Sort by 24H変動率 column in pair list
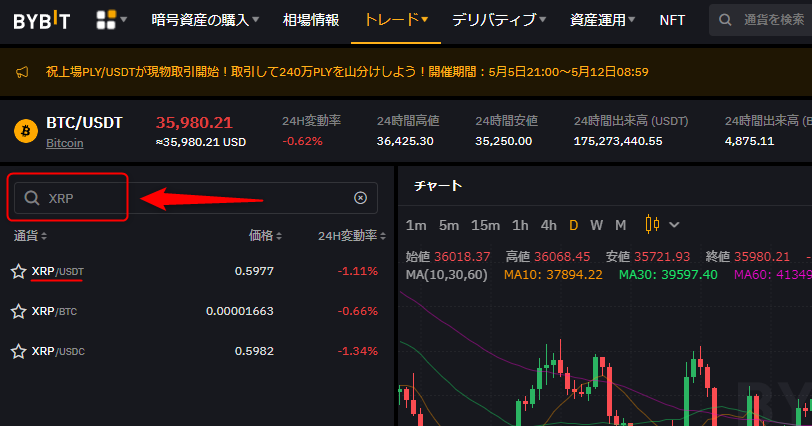 click(352, 236)
